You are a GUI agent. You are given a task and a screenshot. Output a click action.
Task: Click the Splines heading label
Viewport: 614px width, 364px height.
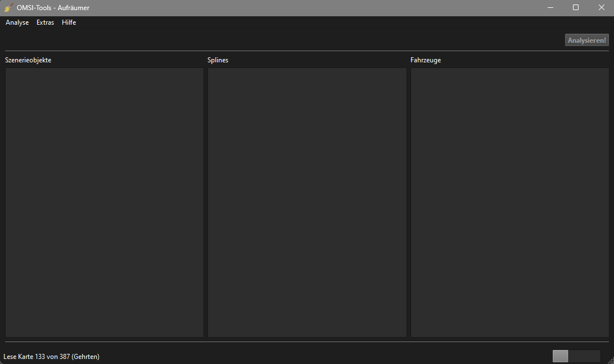[218, 60]
